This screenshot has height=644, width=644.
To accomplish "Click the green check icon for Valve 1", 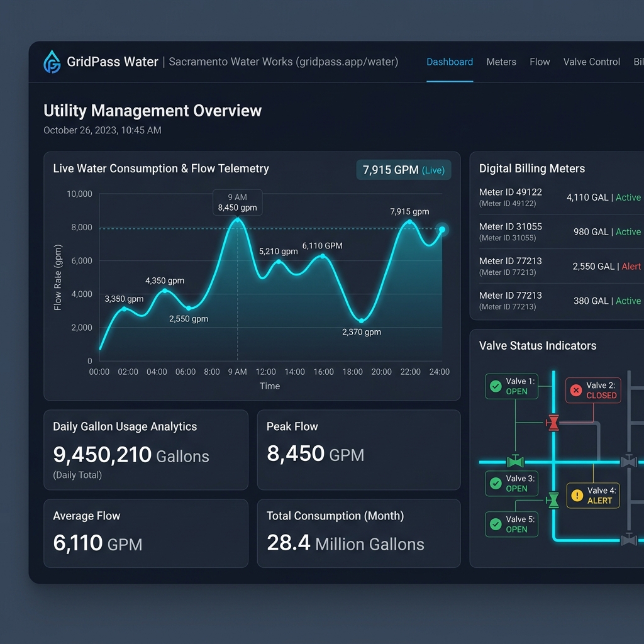I will 496,386.
